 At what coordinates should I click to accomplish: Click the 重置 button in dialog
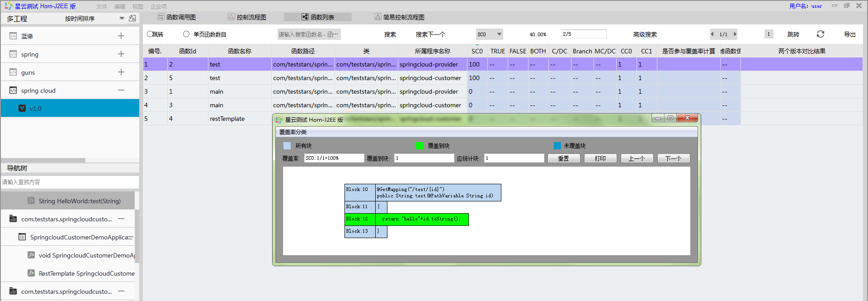[563, 158]
